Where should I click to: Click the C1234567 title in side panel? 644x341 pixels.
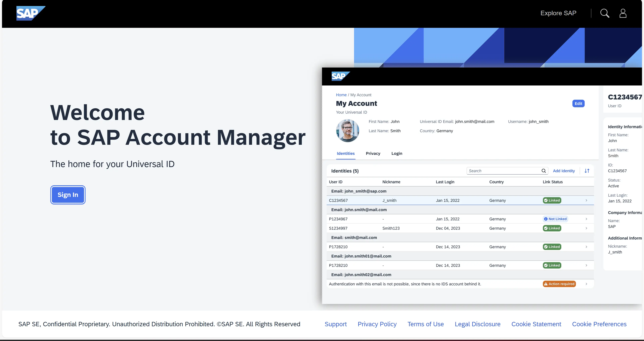(625, 97)
